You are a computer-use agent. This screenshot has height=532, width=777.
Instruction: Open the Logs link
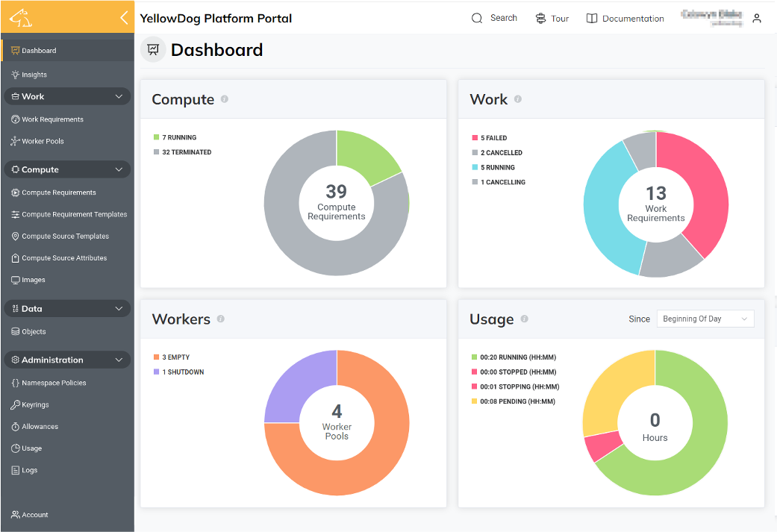[29, 470]
